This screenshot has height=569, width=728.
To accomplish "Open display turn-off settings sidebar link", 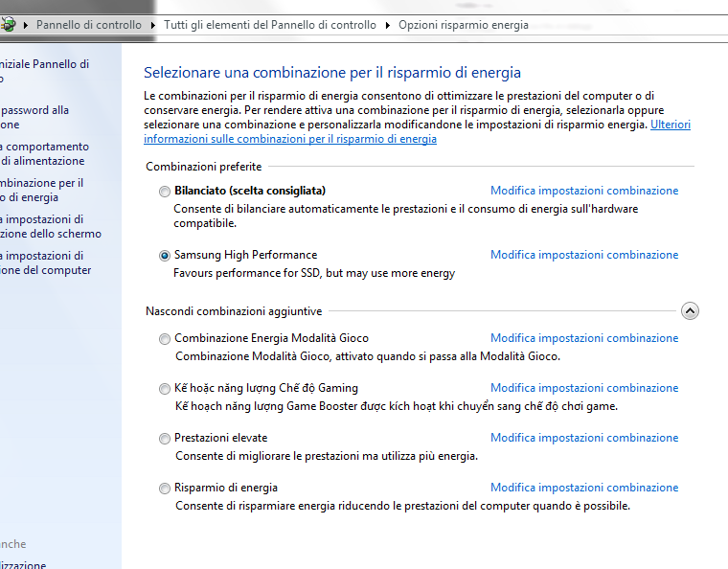I will tap(51, 226).
